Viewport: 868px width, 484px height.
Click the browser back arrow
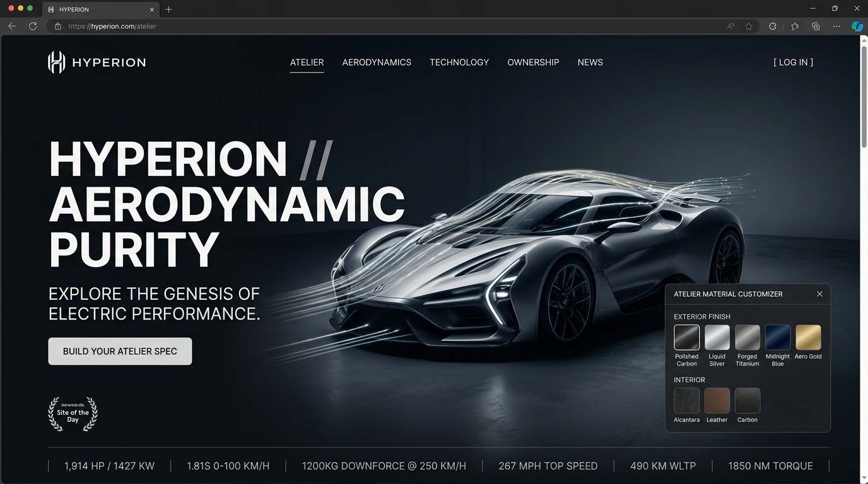[x=12, y=26]
